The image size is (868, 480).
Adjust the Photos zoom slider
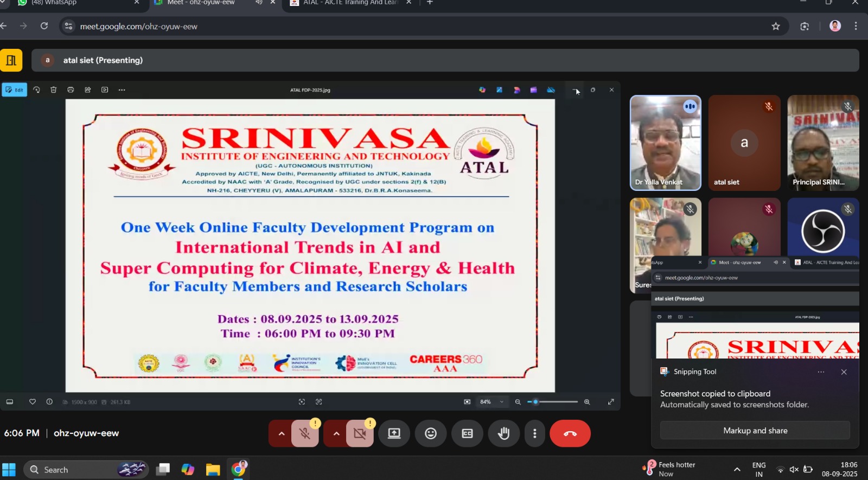pos(552,402)
